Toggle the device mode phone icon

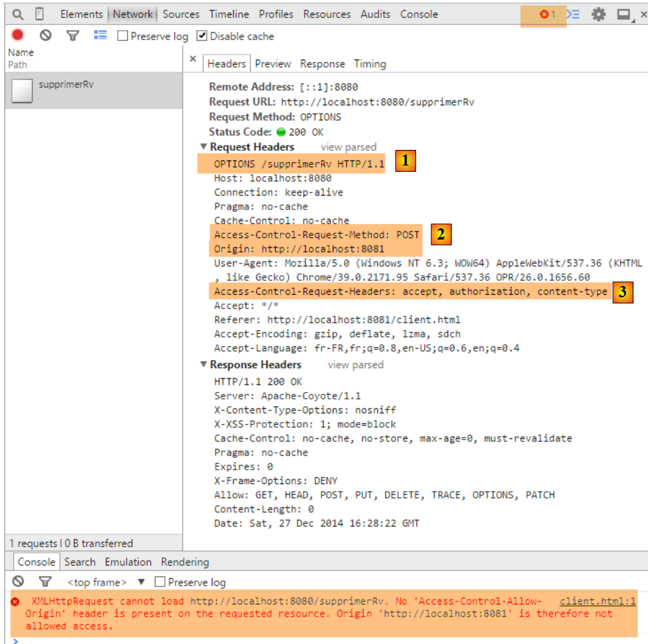[39, 14]
